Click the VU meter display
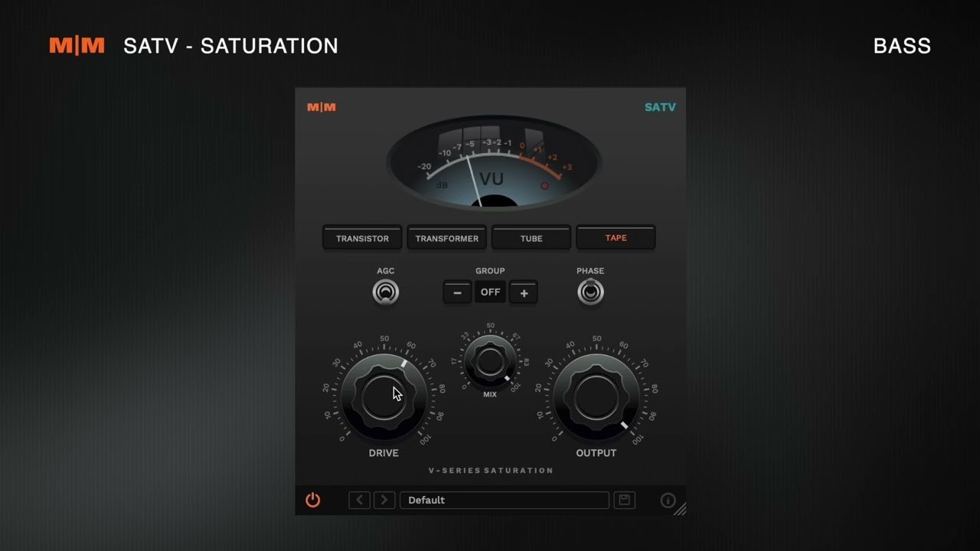Image resolution: width=980 pixels, height=551 pixels. pyautogui.click(x=494, y=162)
